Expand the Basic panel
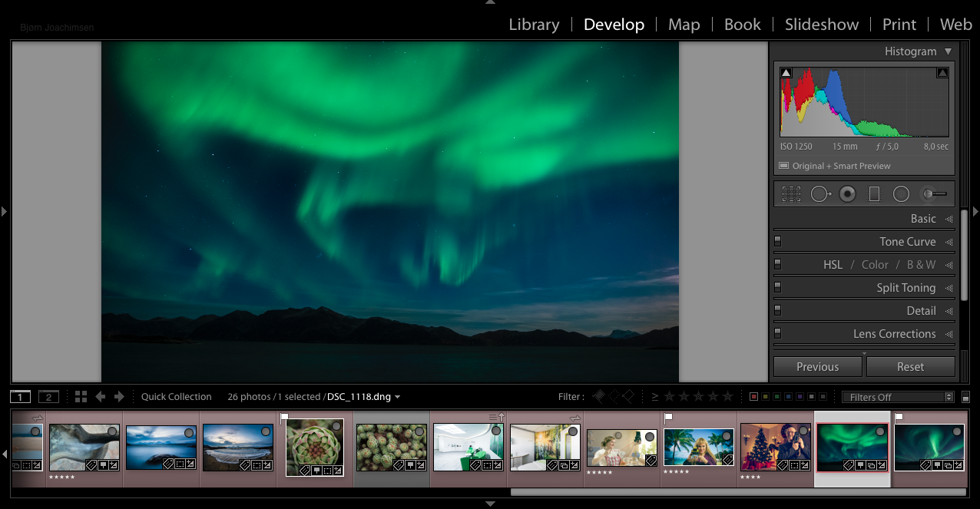Viewport: 980px width, 509px height. click(x=923, y=219)
